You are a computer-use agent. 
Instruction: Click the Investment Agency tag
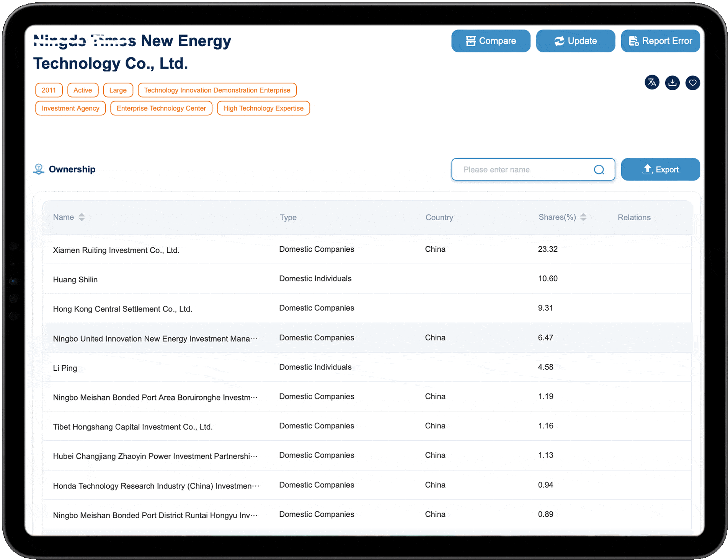click(70, 108)
